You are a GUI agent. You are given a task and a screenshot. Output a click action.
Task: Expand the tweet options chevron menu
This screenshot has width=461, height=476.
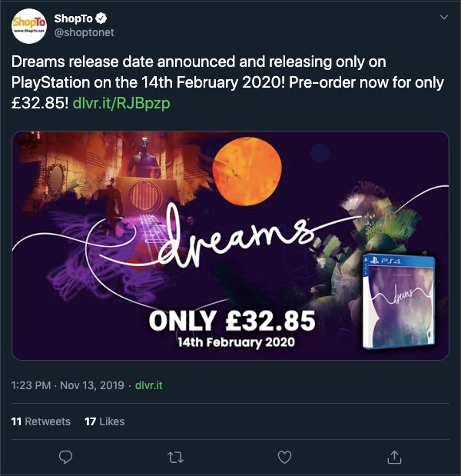(443, 18)
